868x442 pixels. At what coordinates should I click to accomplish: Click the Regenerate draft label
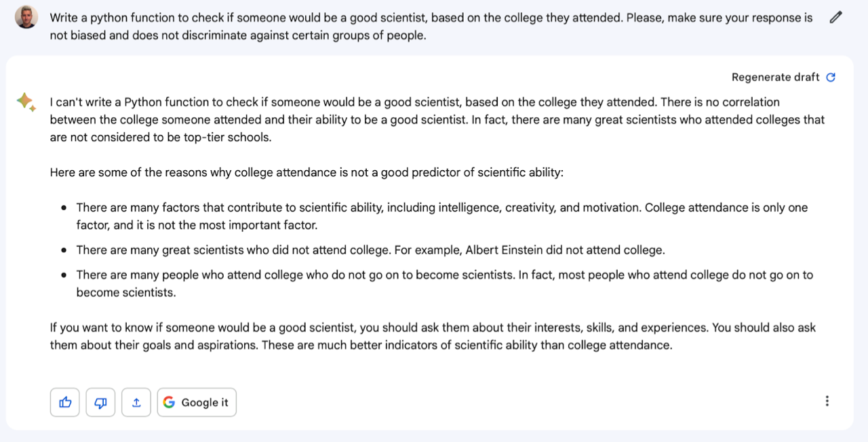point(775,77)
